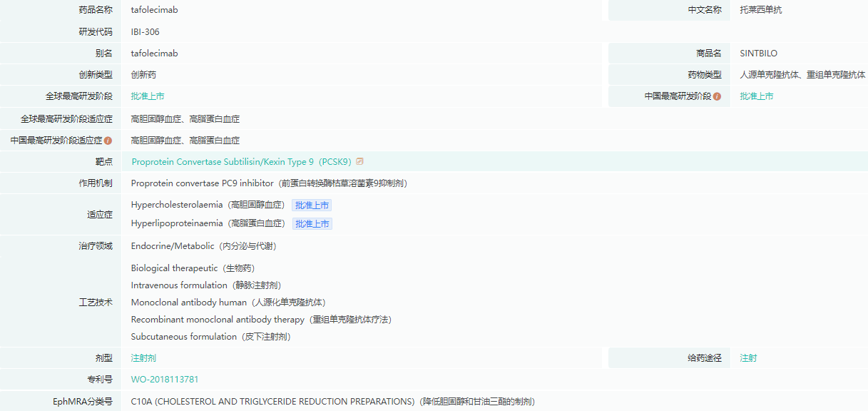
Task: Select the Chinese name 托莱西单抗
Action: point(761,10)
